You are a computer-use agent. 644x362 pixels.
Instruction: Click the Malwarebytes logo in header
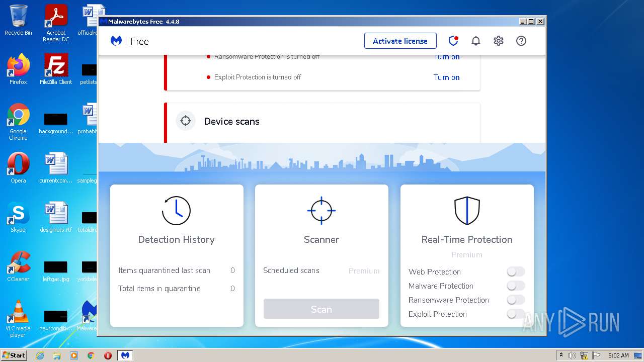[116, 41]
